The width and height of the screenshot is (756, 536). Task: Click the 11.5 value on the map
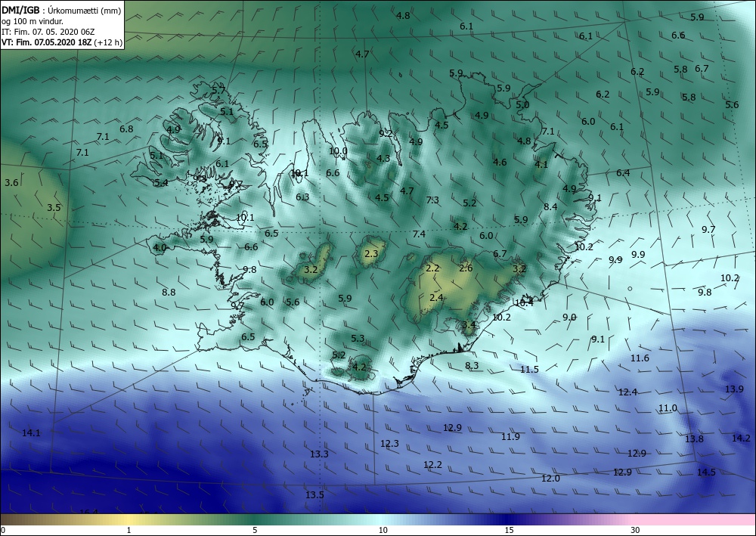point(529,370)
